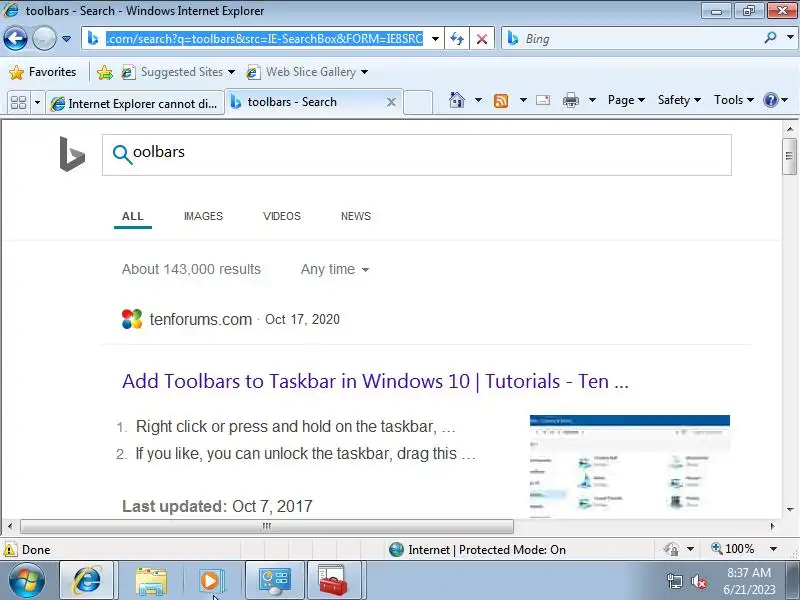The image size is (800, 600).
Task: Select the ALL results tab
Action: coord(133,216)
